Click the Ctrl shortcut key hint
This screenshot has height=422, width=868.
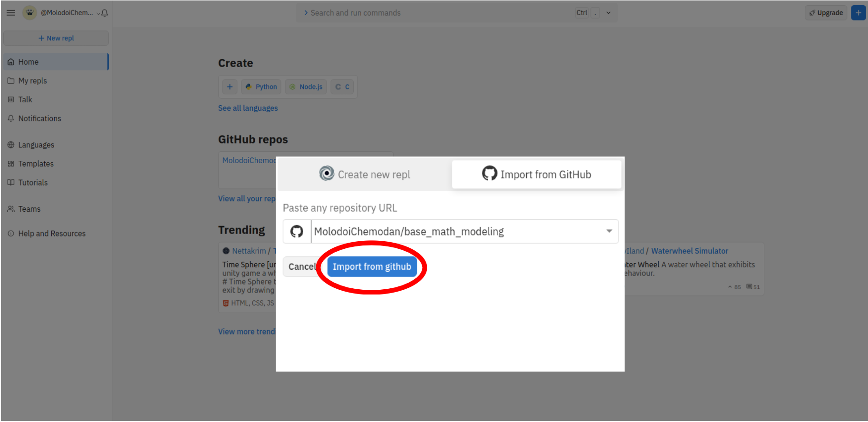[x=582, y=13]
